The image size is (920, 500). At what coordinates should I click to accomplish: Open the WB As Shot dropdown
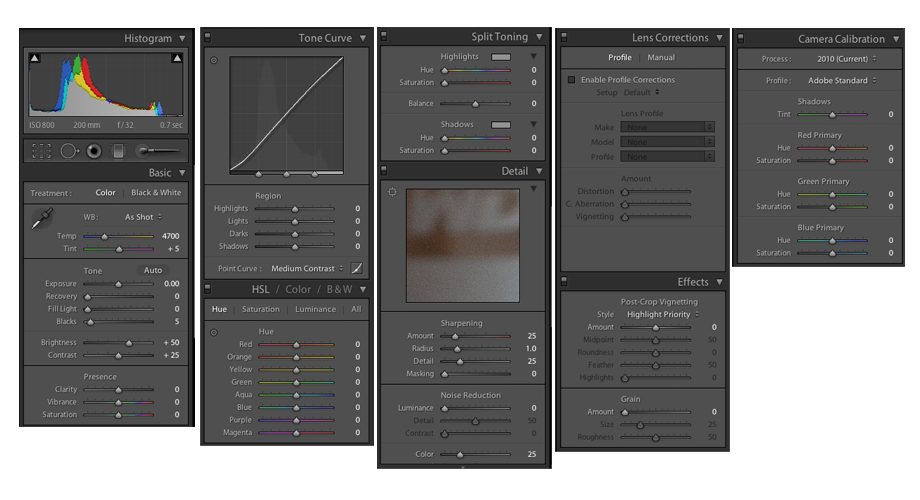(143, 217)
